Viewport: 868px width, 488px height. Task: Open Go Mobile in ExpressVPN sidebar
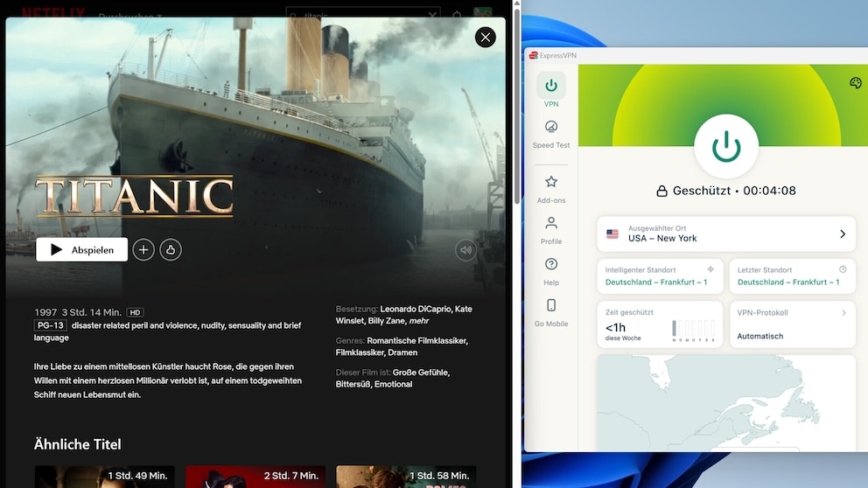tap(550, 313)
